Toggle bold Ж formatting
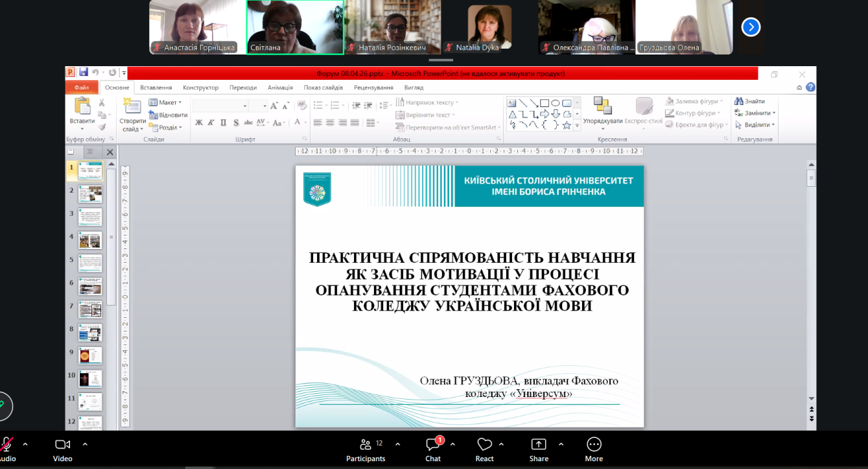 [x=199, y=123]
